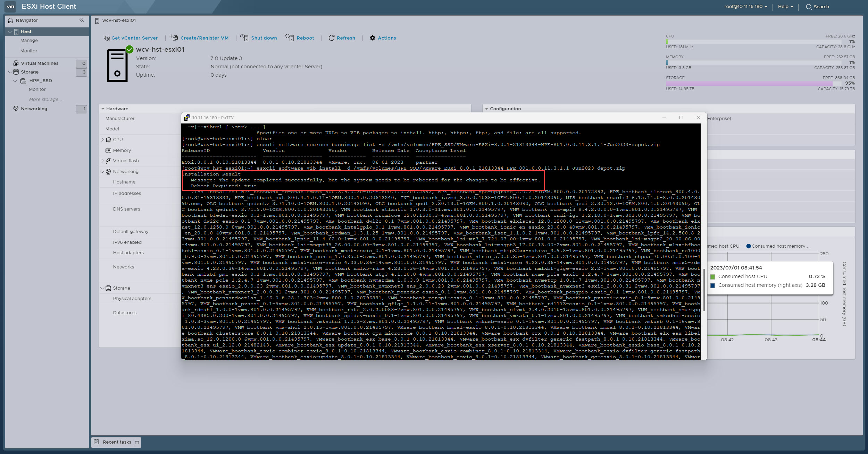Collapse the Hardware panel triangle
This screenshot has width=868, height=454.
pyautogui.click(x=103, y=109)
